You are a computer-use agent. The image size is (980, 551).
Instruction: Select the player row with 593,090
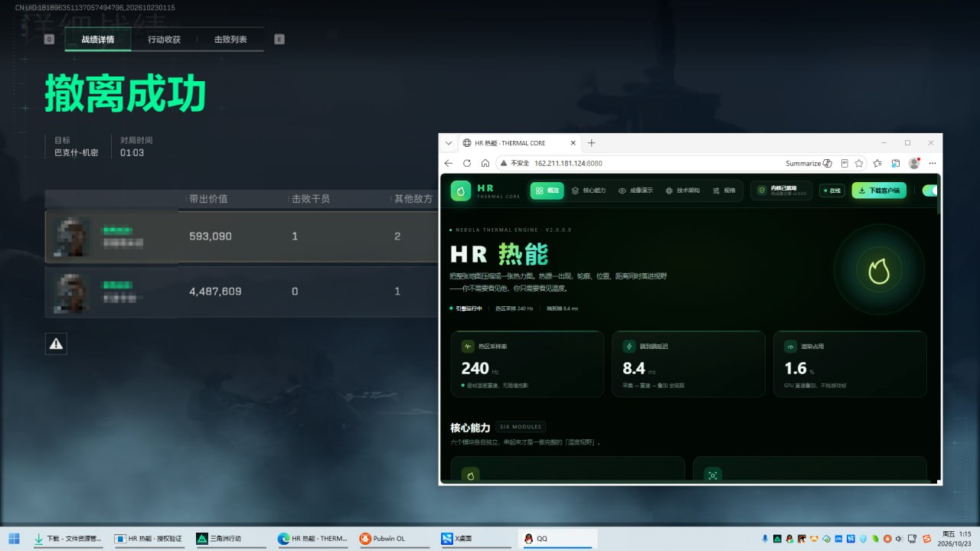click(241, 236)
